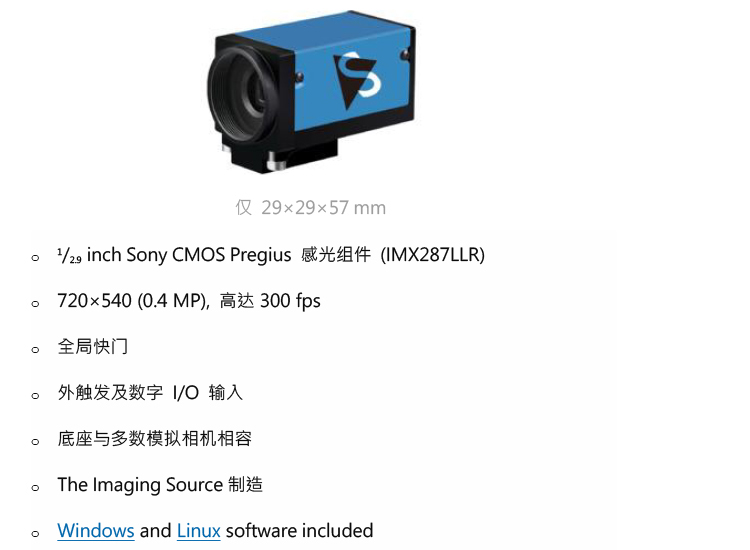Click the blue camera product image
Screen dimensions: 750x550
(311, 91)
